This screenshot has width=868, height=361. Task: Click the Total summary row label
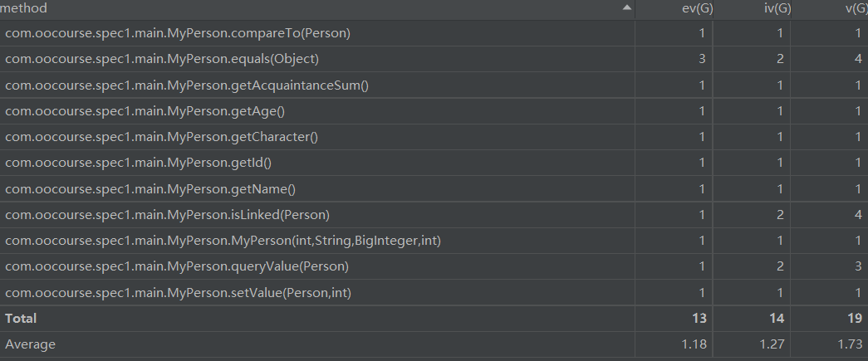21,319
